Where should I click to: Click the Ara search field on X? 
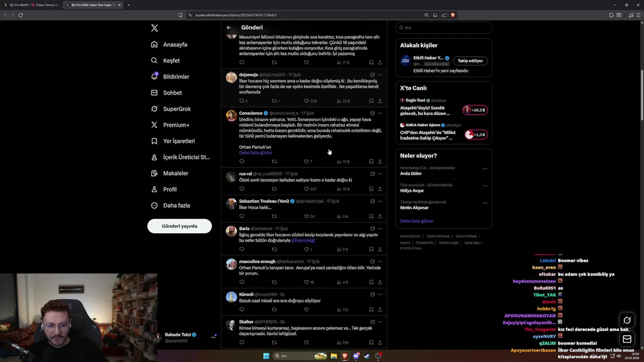click(x=444, y=28)
